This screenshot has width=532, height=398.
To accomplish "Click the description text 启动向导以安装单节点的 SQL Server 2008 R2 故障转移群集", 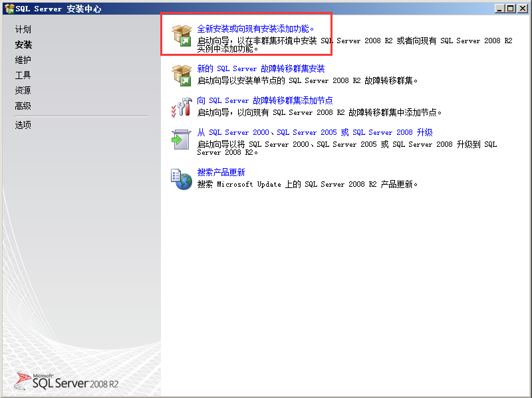I will [307, 80].
